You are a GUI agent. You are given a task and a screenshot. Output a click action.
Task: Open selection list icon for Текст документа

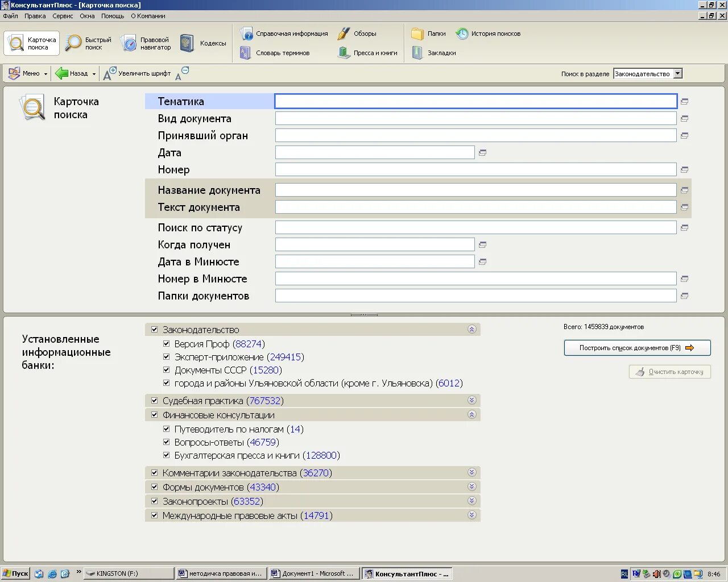(684, 207)
